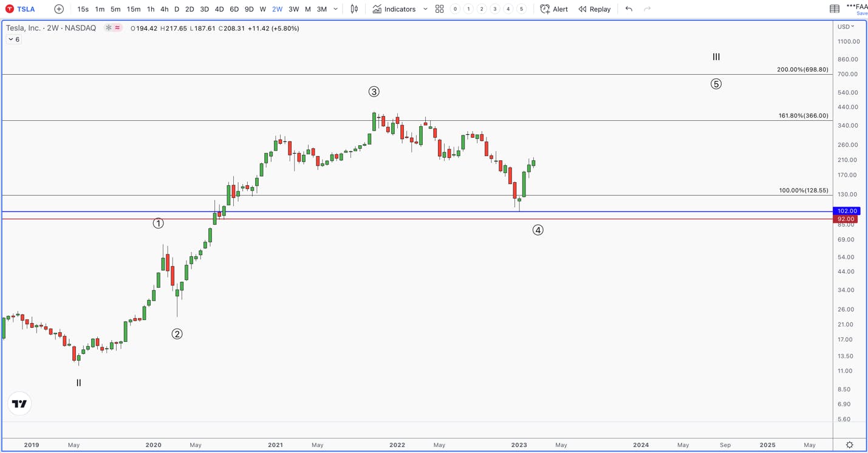Open the Indicators dialog

click(x=394, y=9)
